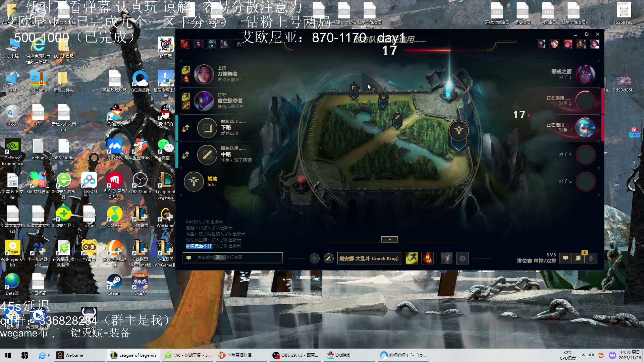Image resolution: width=644 pixels, height=362 pixels.
Task: Click the Ghost summoner spell icon in the bottom bar
Action: [x=412, y=258]
